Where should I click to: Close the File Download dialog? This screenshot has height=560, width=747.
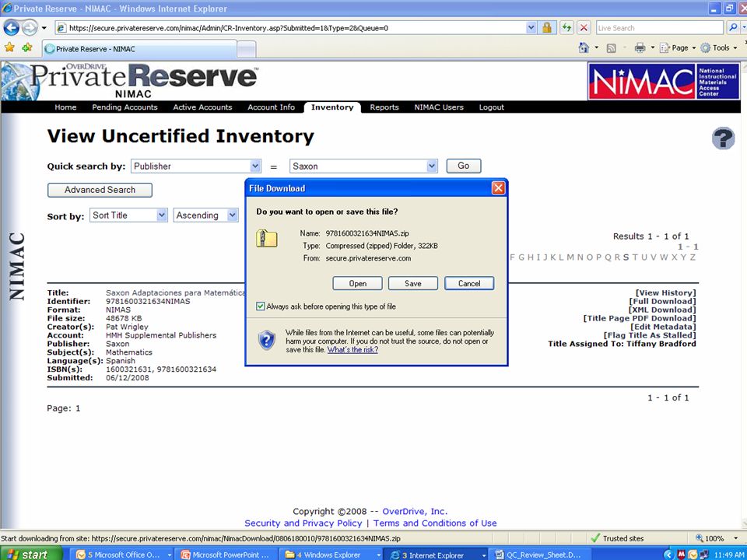tap(498, 188)
